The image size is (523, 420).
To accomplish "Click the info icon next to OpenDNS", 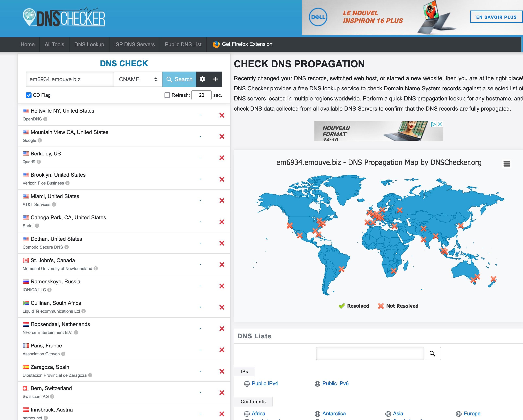I will (x=45, y=119).
